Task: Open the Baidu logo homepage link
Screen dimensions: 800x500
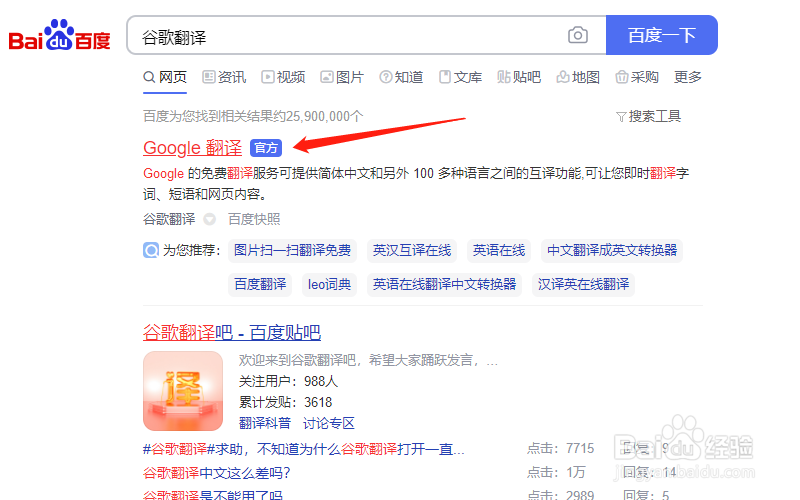Action: [60, 35]
